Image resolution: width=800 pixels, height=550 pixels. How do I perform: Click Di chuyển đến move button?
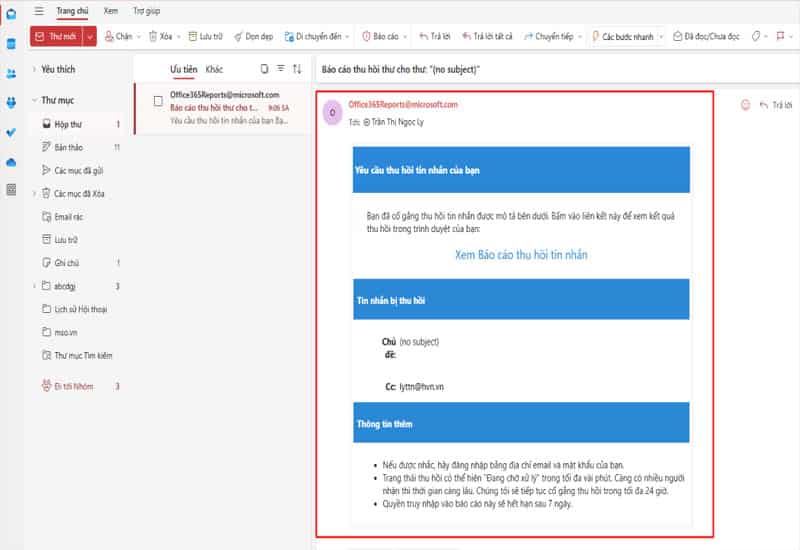point(313,36)
